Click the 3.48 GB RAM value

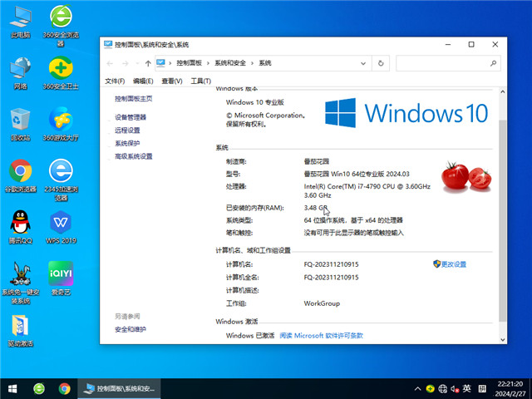(x=316, y=208)
